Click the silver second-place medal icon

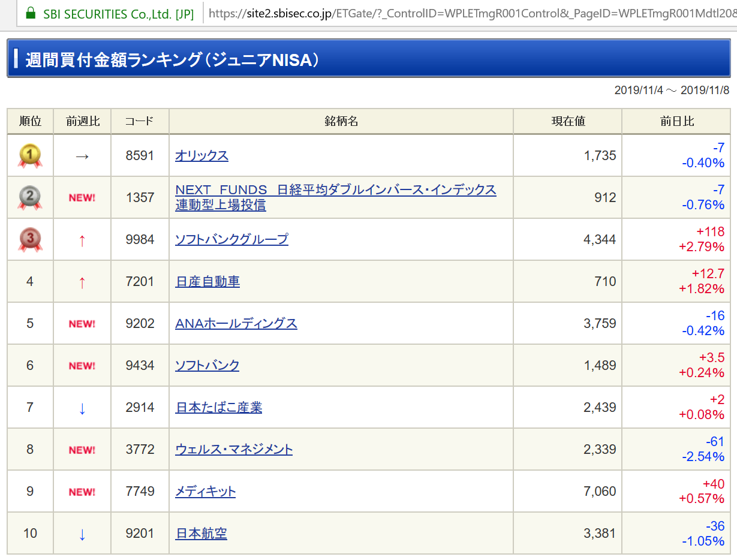coord(30,197)
